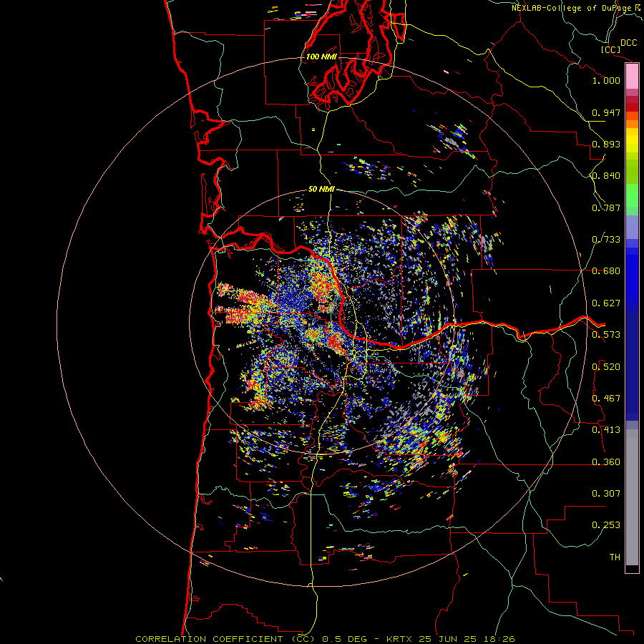This screenshot has width=644, height=644.
Task: Select the 0.840 scale value
Action: [x=606, y=176]
